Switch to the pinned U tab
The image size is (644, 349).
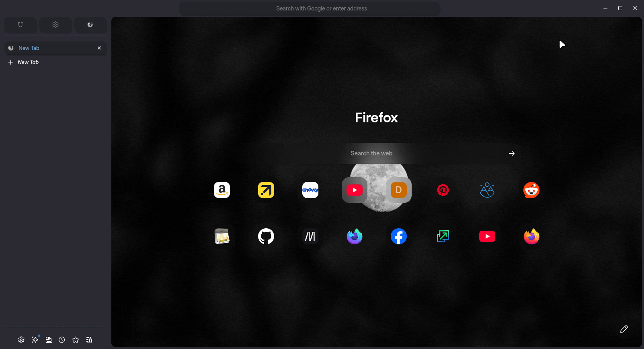(x=21, y=25)
